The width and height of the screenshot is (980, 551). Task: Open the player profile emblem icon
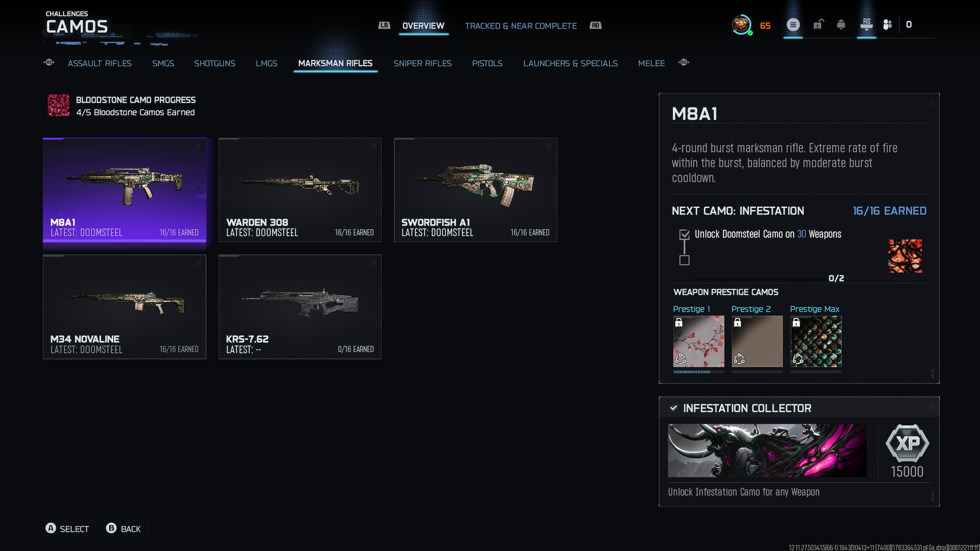(741, 24)
